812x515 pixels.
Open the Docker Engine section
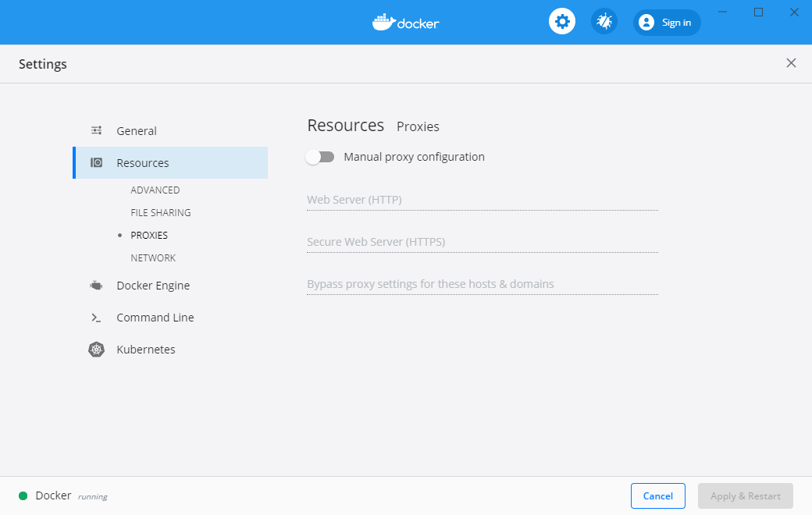pyautogui.click(x=153, y=286)
